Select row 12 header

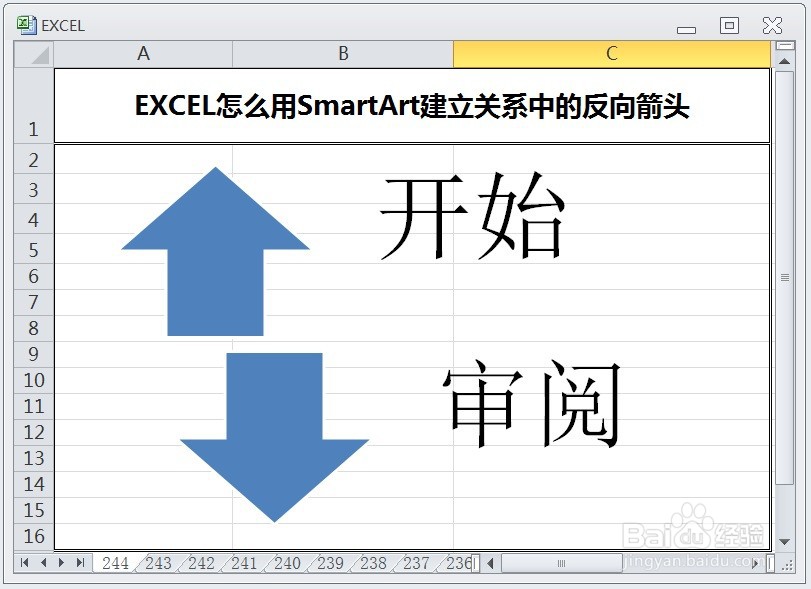pyautogui.click(x=34, y=432)
